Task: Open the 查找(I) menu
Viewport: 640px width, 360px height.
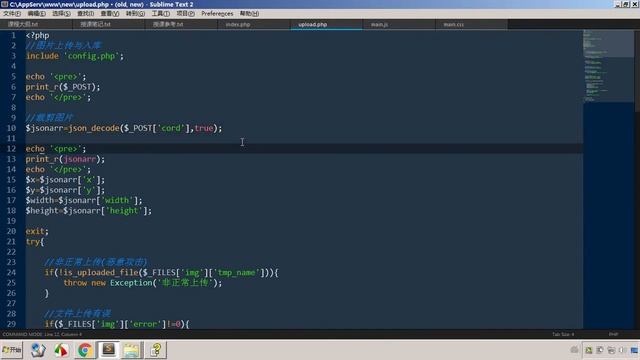Action: (85, 13)
